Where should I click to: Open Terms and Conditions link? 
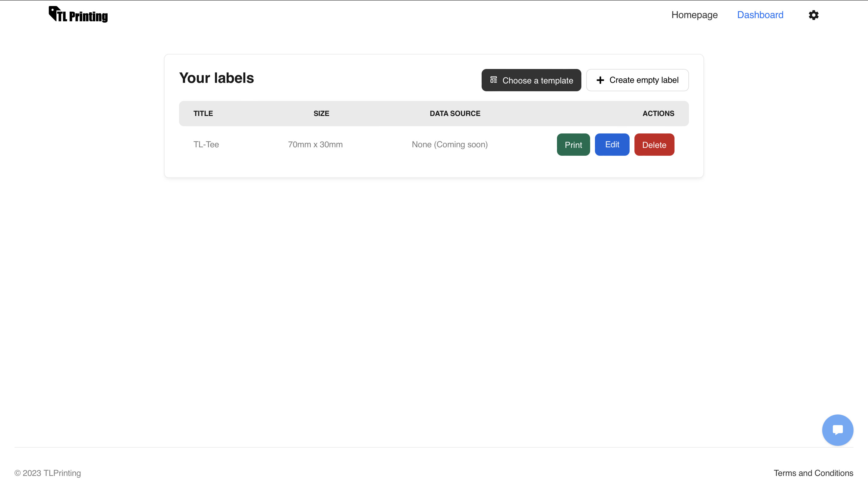tap(813, 473)
